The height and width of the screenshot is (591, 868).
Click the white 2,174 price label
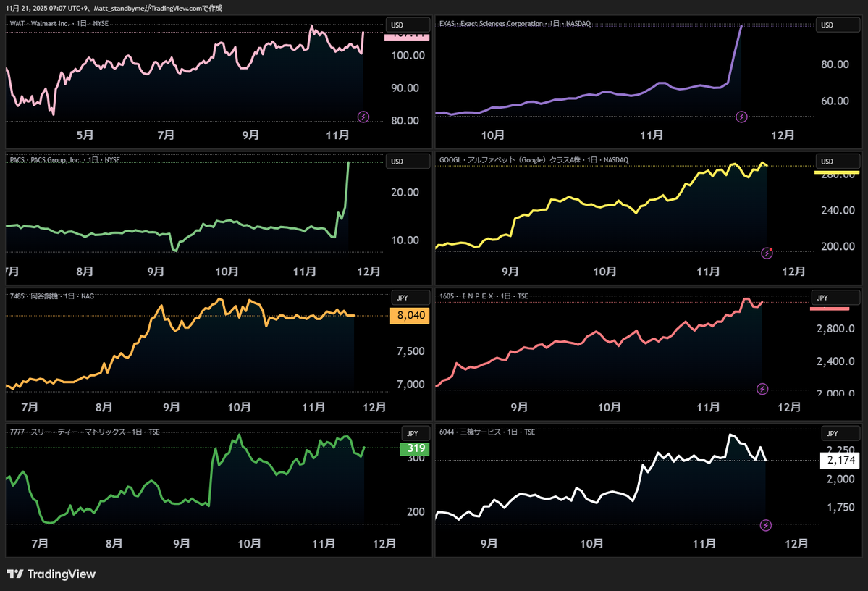coord(840,460)
